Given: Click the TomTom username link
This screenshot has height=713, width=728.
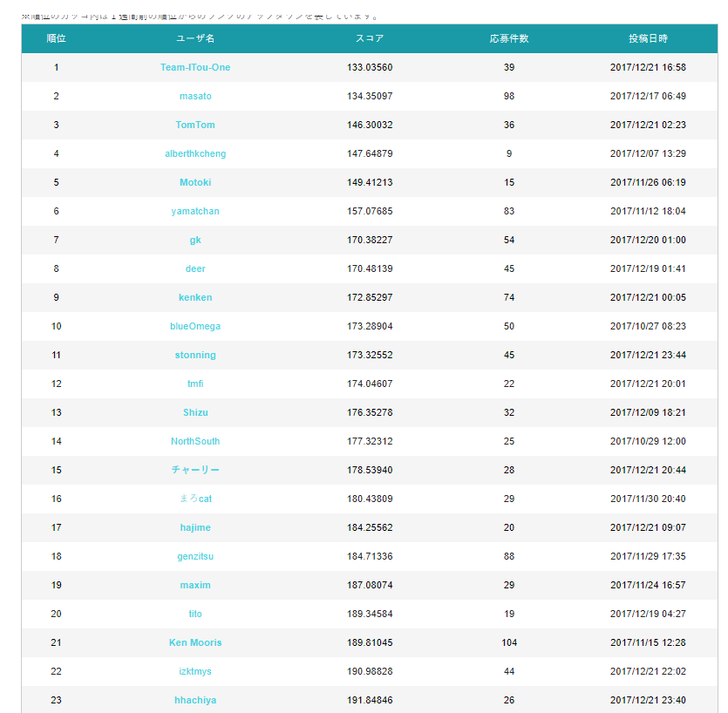Looking at the screenshot, I should tap(195, 125).
